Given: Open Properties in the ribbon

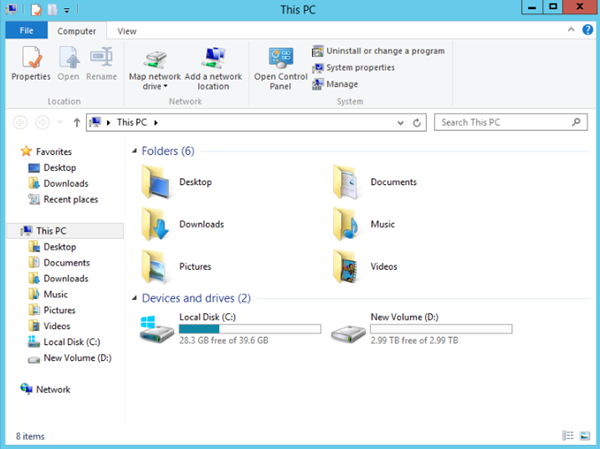Looking at the screenshot, I should pyautogui.click(x=31, y=63).
